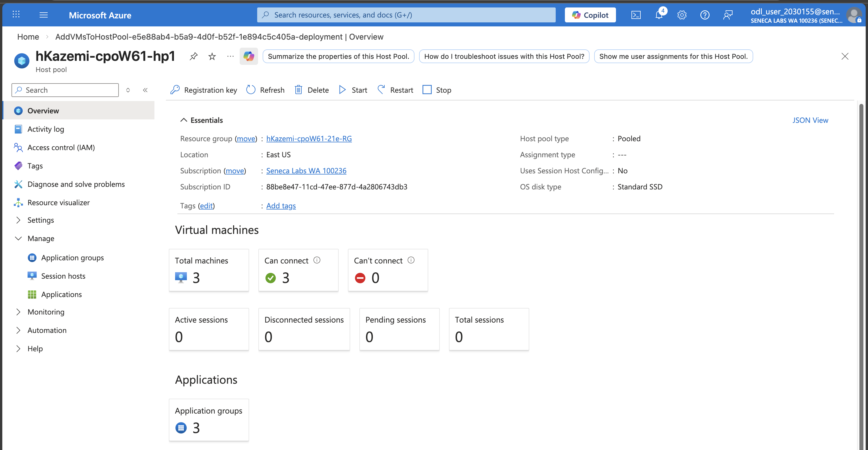This screenshot has width=868, height=450.
Task: Click the global search resources box
Action: tap(406, 15)
